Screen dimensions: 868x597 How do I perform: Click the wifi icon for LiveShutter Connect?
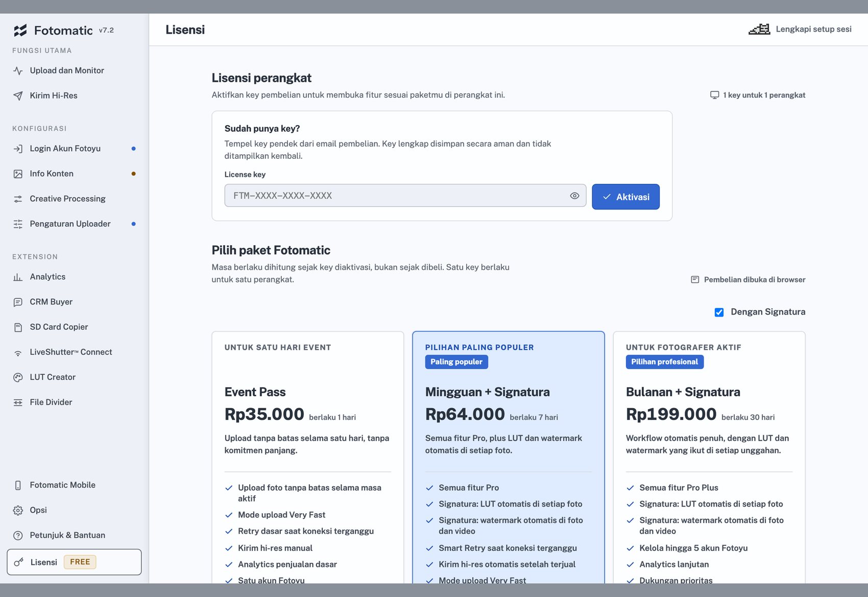[18, 353]
